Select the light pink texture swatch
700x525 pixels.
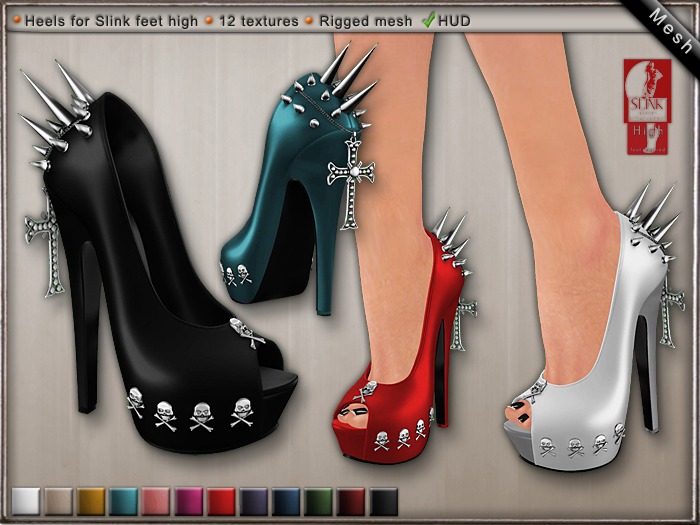click(156, 501)
